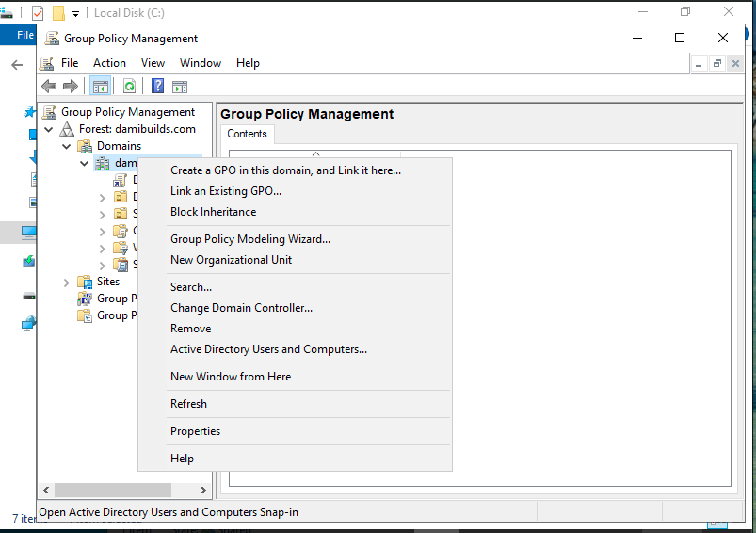Image resolution: width=756 pixels, height=533 pixels.
Task: Click Group Policy Objects container icon in tree
Action: click(121, 231)
